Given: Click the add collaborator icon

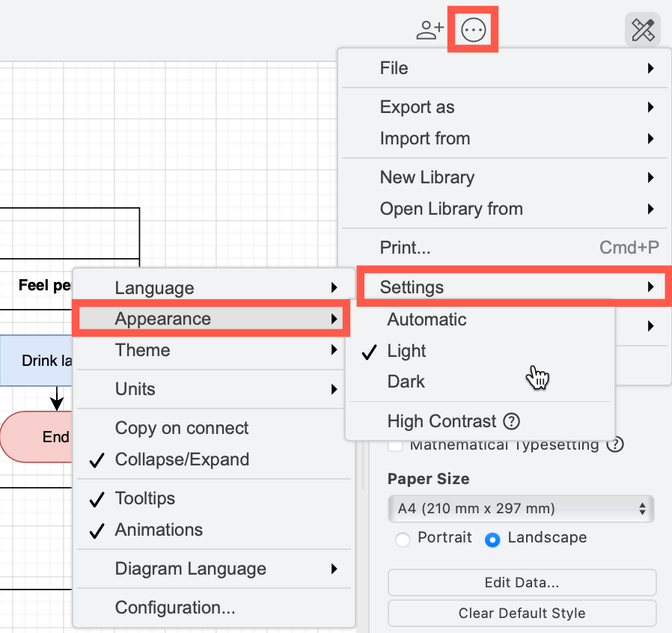Looking at the screenshot, I should click(x=428, y=29).
